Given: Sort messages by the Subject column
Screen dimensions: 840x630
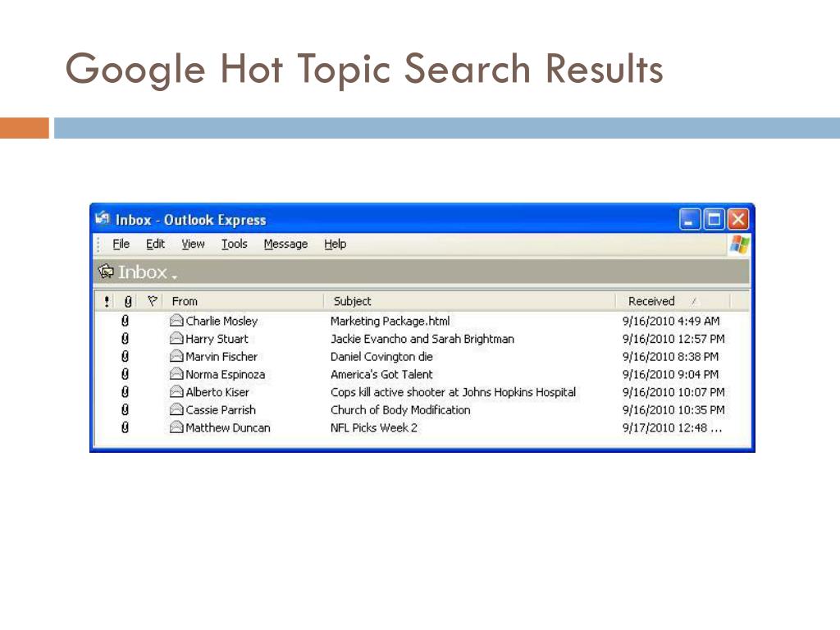Looking at the screenshot, I should pyautogui.click(x=352, y=301).
